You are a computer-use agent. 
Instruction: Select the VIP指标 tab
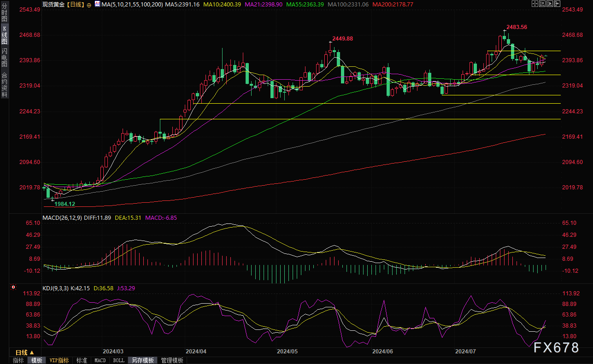59,360
